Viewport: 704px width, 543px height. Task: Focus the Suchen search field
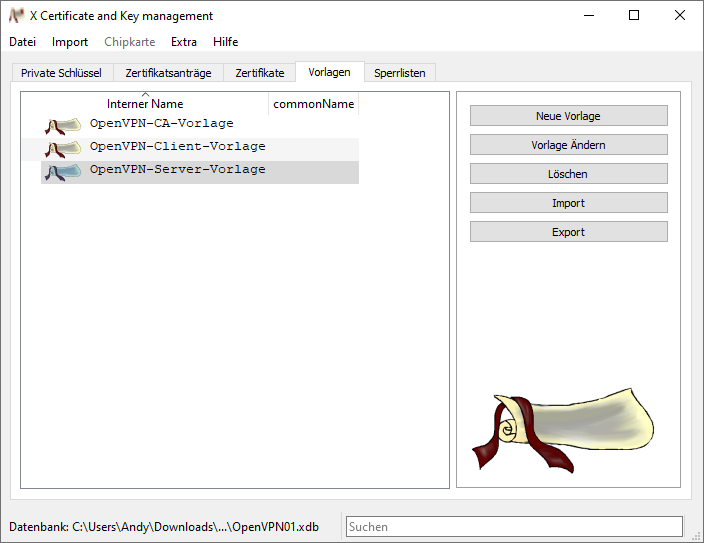[x=514, y=526]
